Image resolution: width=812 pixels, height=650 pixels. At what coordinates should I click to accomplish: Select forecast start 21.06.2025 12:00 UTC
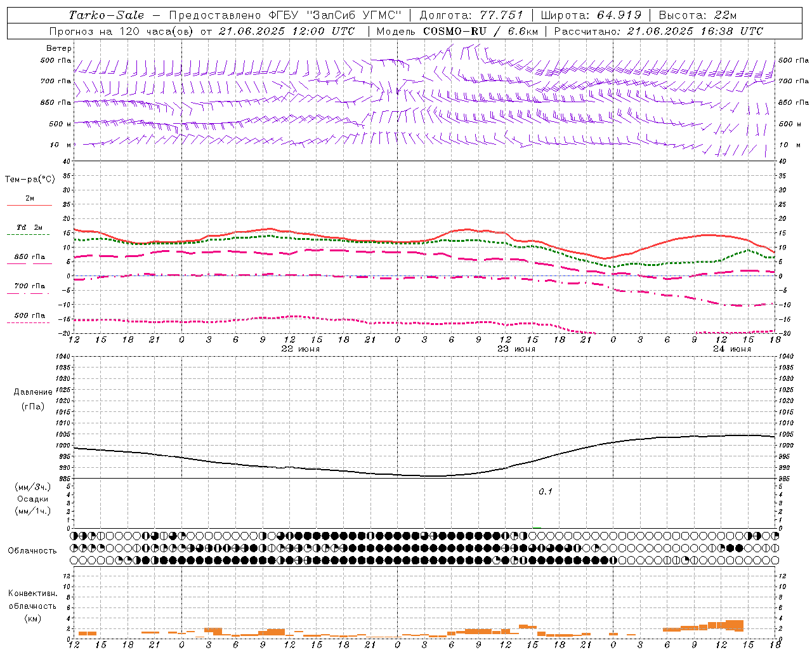pyautogui.click(x=287, y=31)
